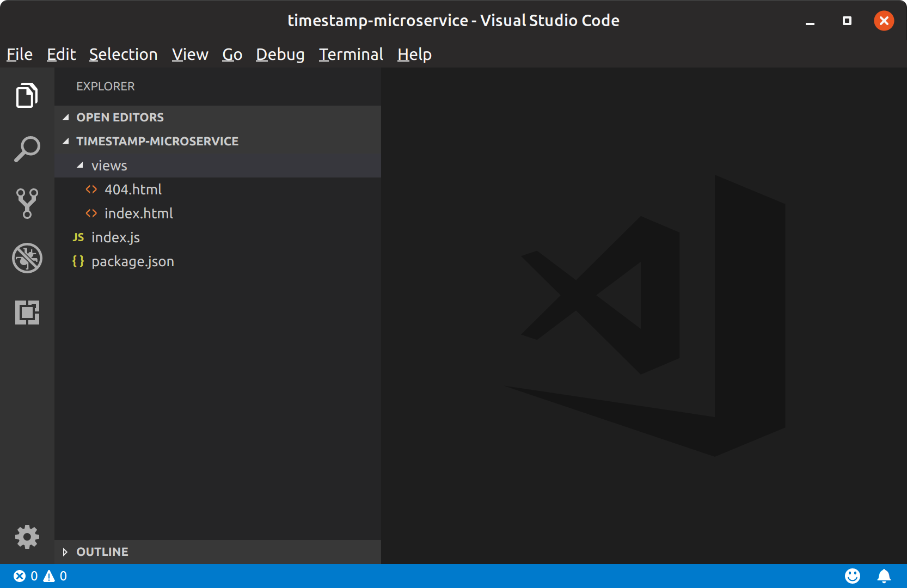Open the Explorer view in activity bar
Image resolution: width=907 pixels, height=588 pixels.
27,96
